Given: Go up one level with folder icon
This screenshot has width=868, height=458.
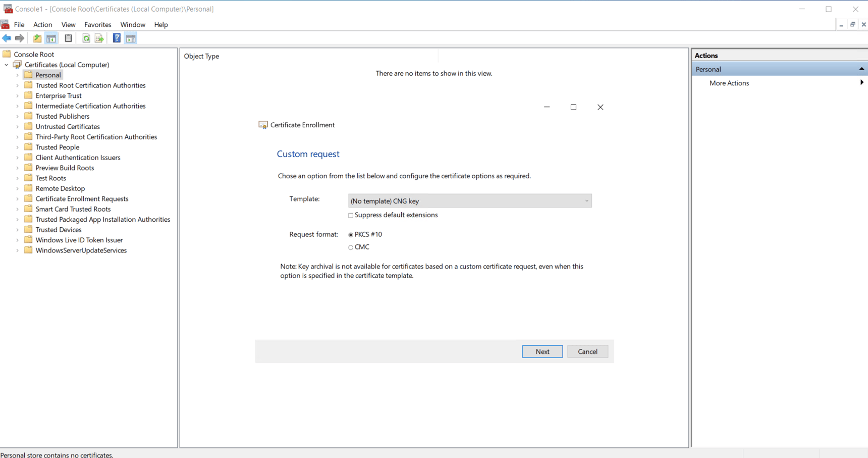Looking at the screenshot, I should (x=37, y=38).
